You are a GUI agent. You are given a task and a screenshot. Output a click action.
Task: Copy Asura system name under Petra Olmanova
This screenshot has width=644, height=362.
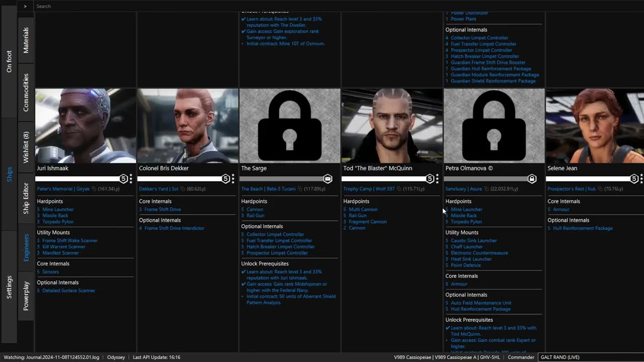486,189
